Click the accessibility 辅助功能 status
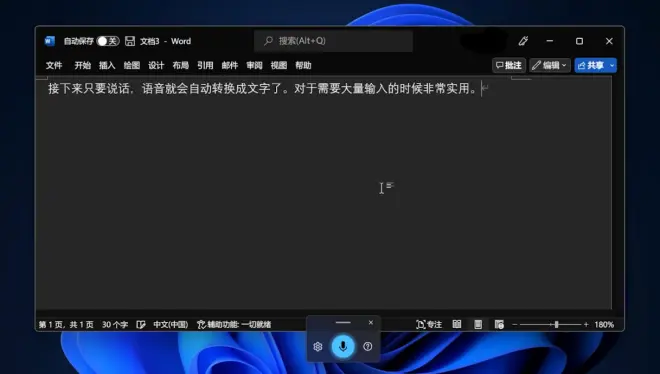This screenshot has height=374, width=660. [x=234, y=324]
